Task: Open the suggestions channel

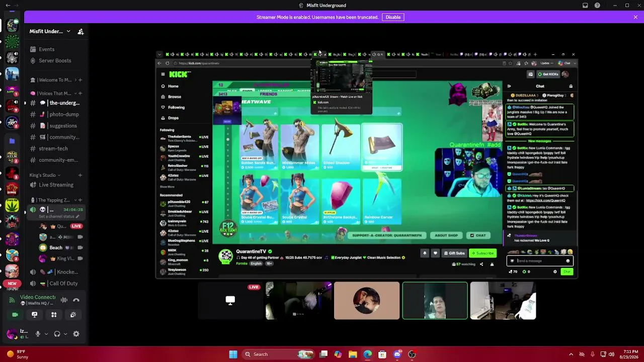Action: [x=57, y=126]
